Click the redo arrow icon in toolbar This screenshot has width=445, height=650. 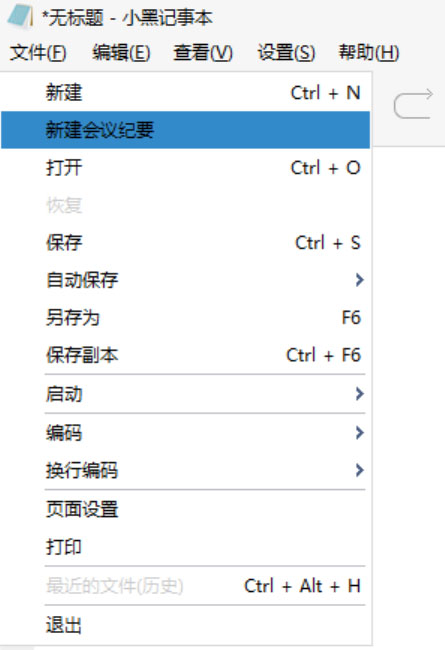[413, 104]
